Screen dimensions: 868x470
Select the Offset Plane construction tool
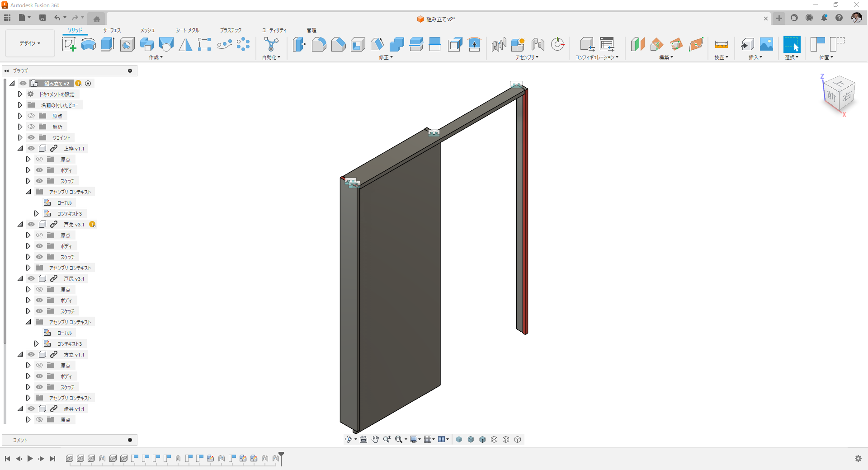point(637,44)
